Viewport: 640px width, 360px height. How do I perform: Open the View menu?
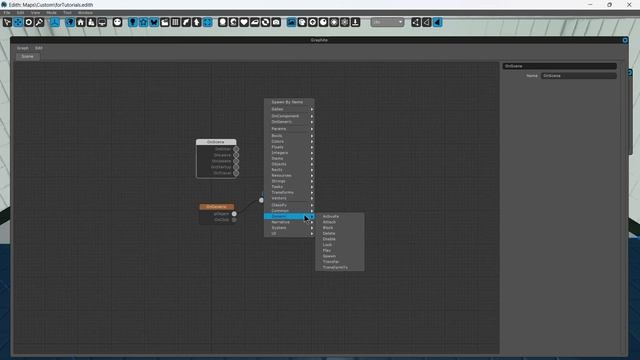(36, 13)
